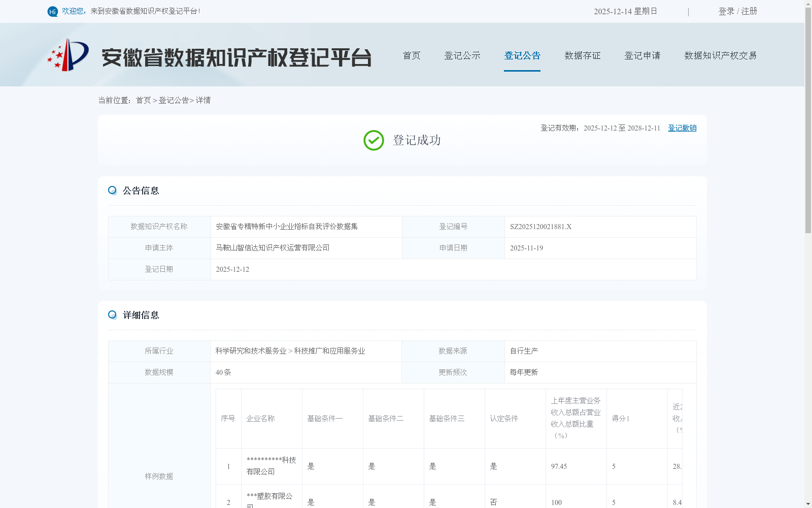
Task: Click the platform title 安徽省数据知识产权登记平台
Action: tap(236, 57)
